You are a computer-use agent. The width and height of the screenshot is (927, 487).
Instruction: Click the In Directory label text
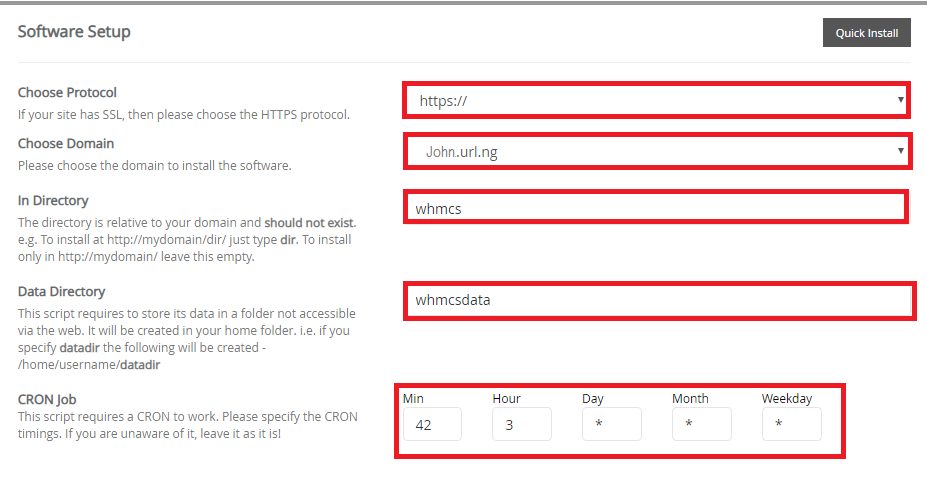pos(53,201)
